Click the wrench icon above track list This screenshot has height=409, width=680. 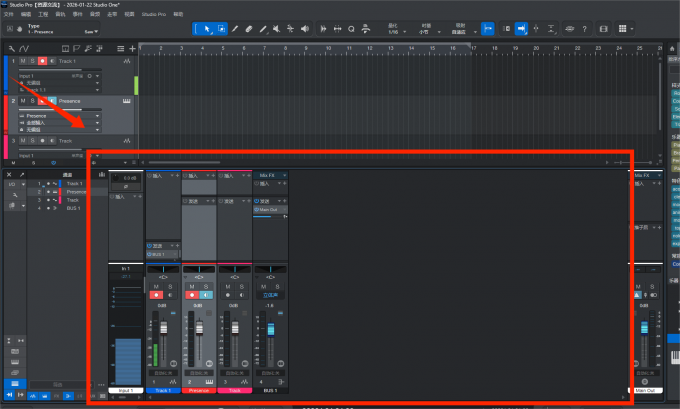point(10,48)
